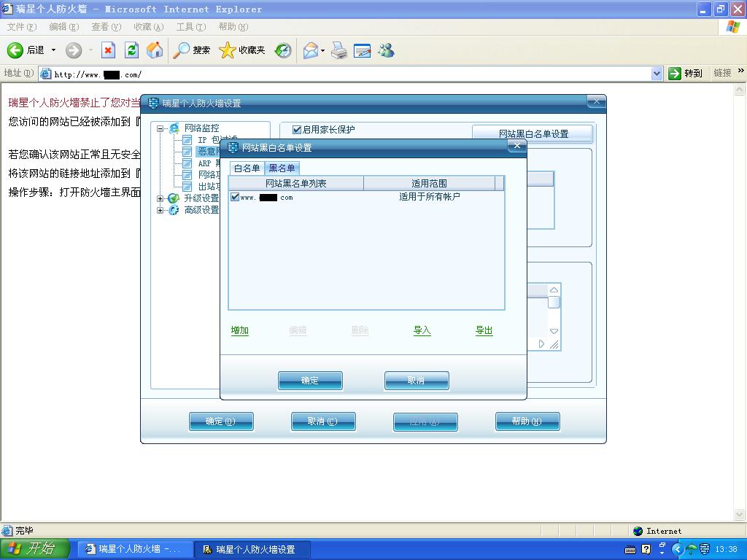Click 确定(O) in firewall settings window

pos(221,421)
